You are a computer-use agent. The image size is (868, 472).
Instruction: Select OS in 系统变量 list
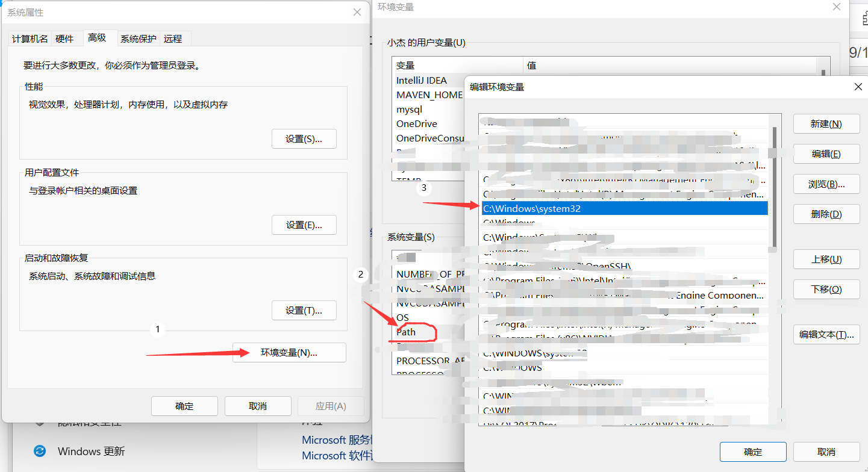click(402, 317)
